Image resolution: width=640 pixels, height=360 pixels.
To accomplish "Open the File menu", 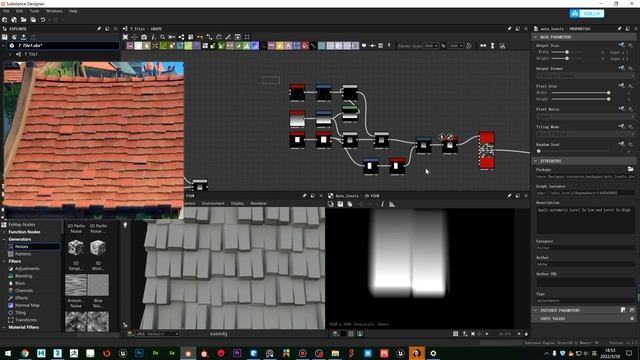I will pos(6,11).
